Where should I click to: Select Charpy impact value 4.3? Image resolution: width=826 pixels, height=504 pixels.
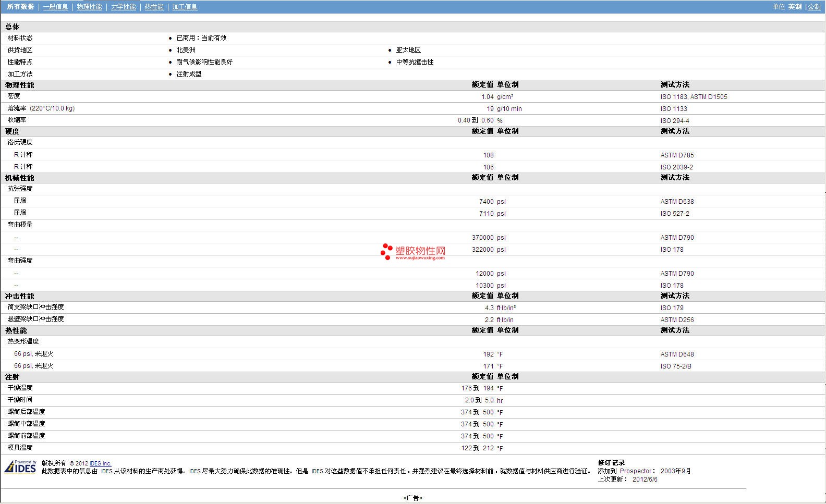tap(489, 308)
